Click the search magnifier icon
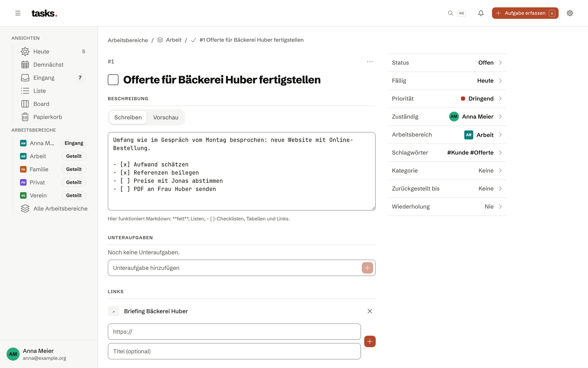This screenshot has width=588, height=368. (450, 13)
